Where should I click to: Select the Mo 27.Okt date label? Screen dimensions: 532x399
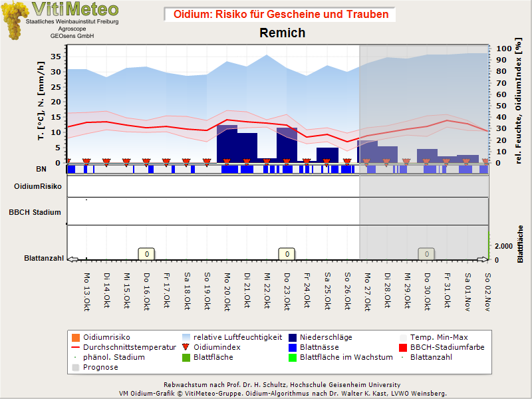click(x=366, y=289)
